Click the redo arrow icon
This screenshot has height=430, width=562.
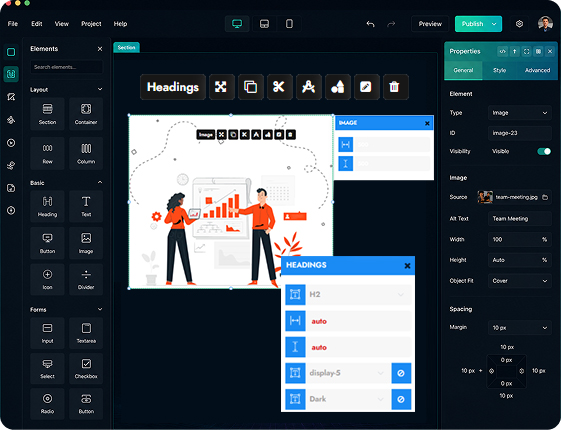point(391,24)
